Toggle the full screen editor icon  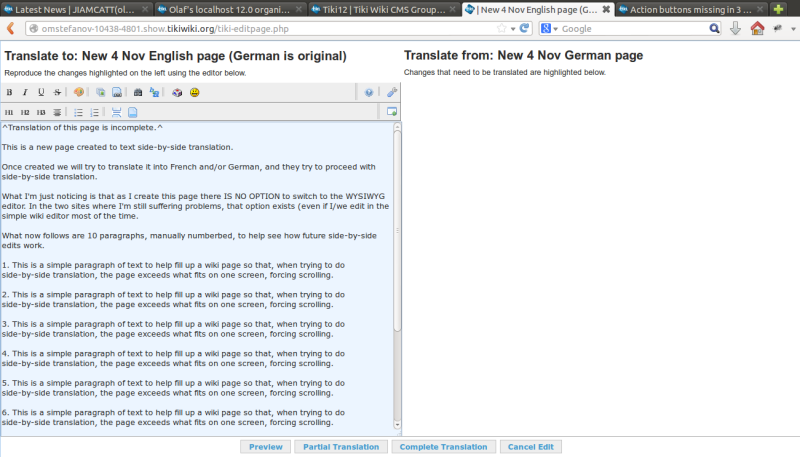point(392,112)
